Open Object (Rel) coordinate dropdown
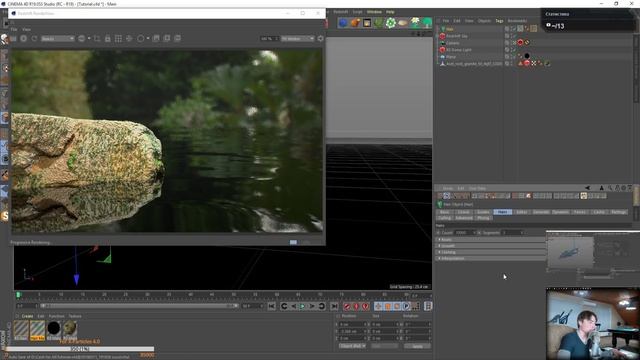Screen dimensions: 640x360 click(352, 346)
